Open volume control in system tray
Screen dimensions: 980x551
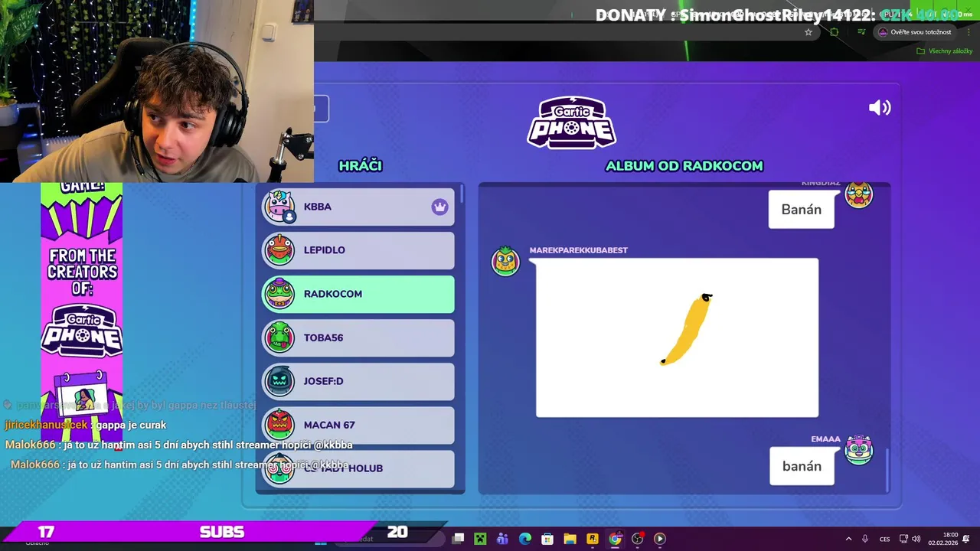(x=916, y=539)
